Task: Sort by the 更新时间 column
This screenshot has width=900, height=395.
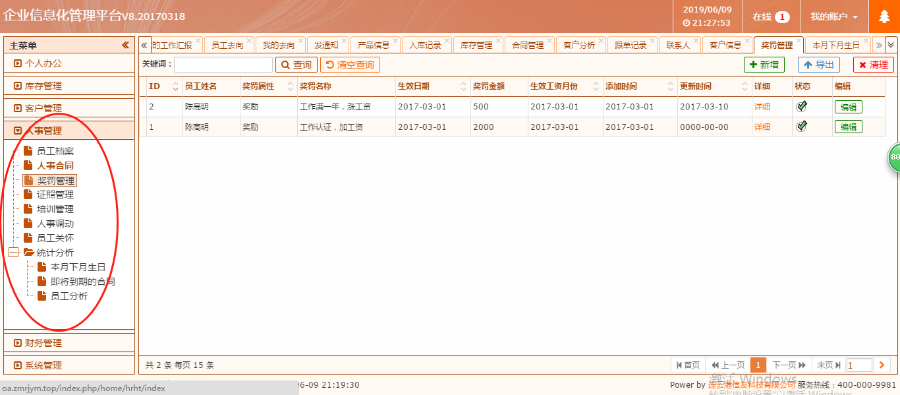Action: (x=714, y=87)
